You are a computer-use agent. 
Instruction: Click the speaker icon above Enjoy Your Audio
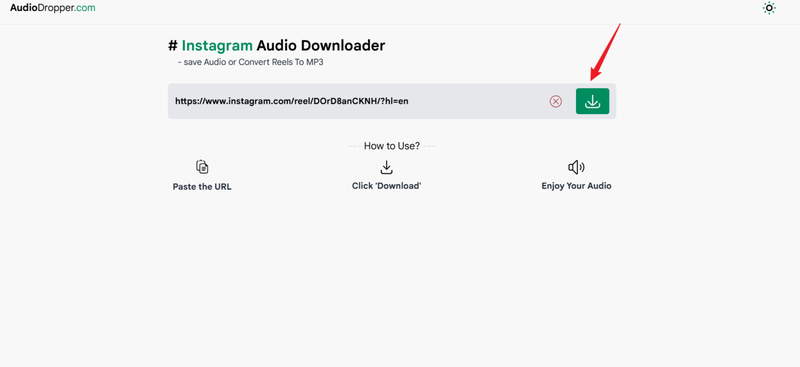[x=576, y=167]
